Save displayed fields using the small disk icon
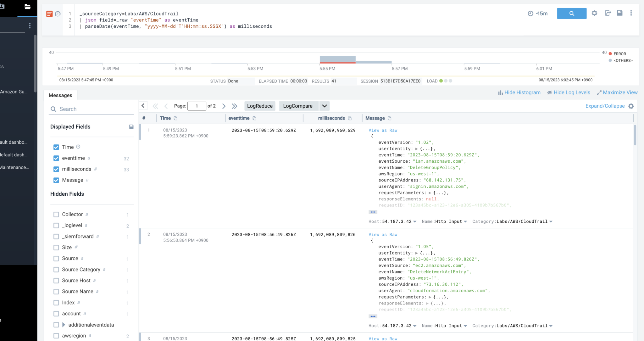Viewport: 644px width, 341px height. point(131,126)
